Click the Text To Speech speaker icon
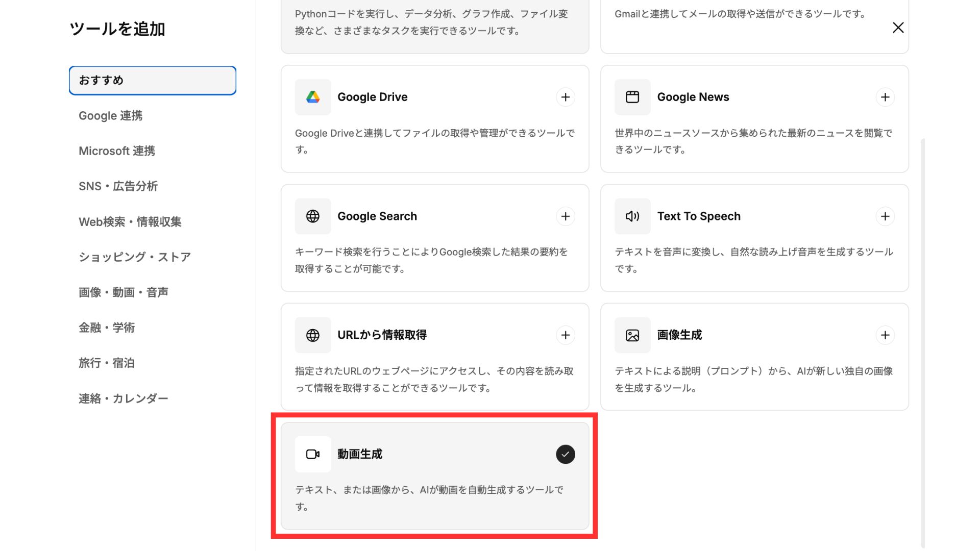The width and height of the screenshot is (980, 551). tap(632, 216)
